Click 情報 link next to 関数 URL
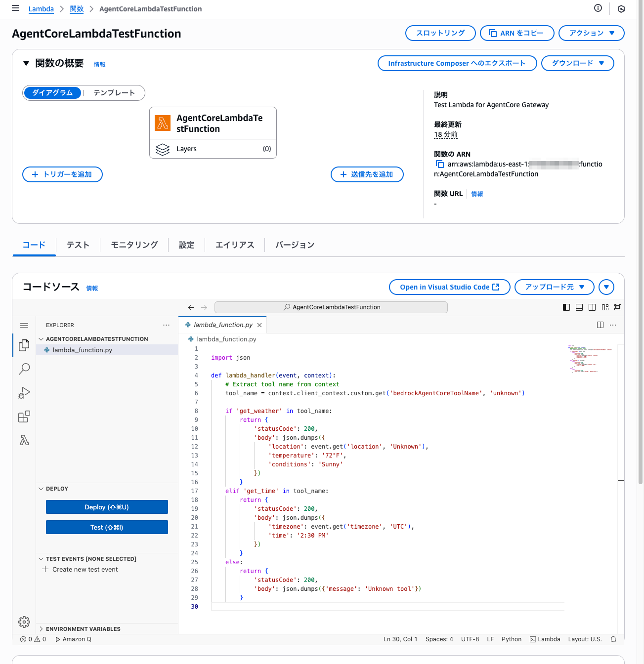 pos(477,194)
